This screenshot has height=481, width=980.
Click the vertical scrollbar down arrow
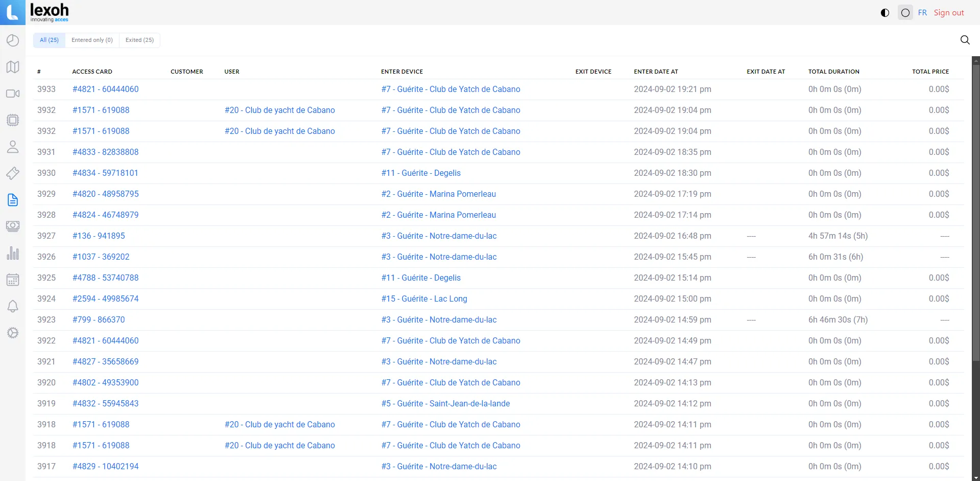(975, 477)
